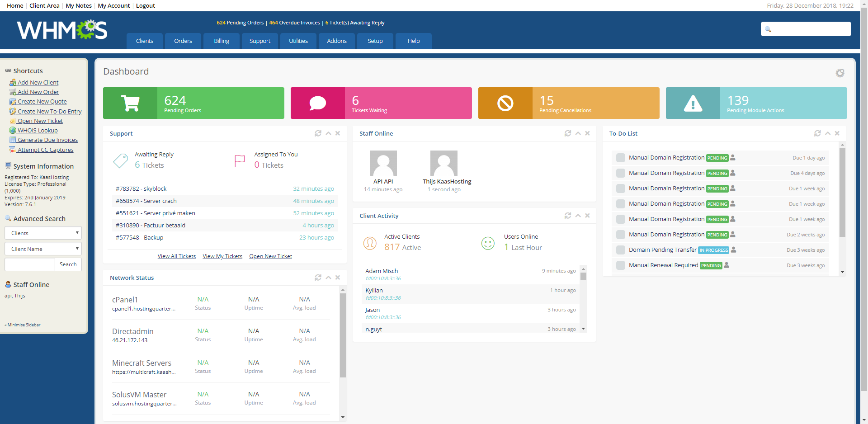The width and height of the screenshot is (868, 424).
Task: Mark Manual Renewal Required as done
Action: (621, 265)
